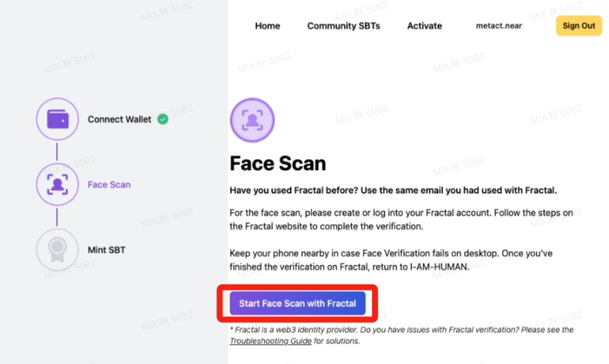The width and height of the screenshot is (609, 364).
Task: Click the metact.near account name
Action: (499, 26)
